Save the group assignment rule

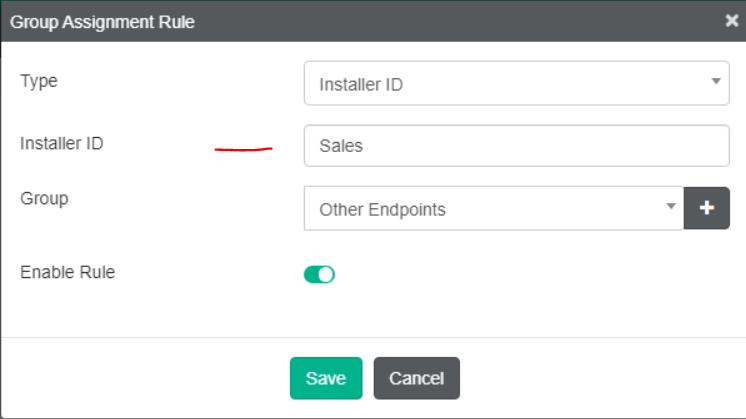pos(326,378)
